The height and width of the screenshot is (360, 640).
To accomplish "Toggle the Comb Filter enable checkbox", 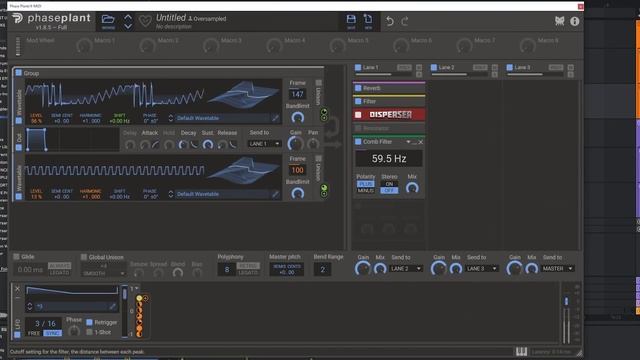I will point(358,142).
